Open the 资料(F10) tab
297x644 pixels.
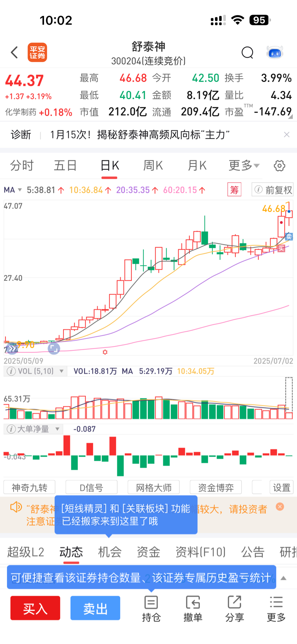tap(200, 552)
